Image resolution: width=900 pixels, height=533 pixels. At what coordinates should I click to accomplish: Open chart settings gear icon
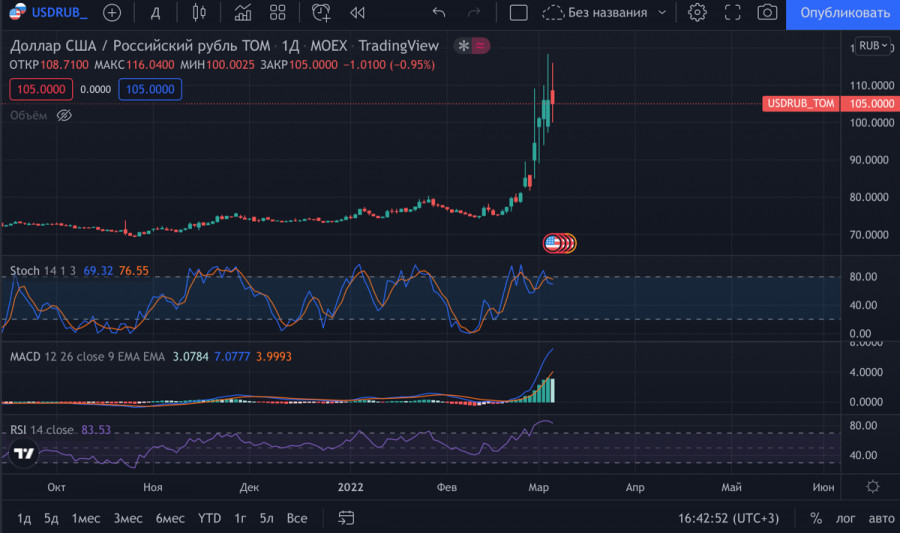tap(697, 13)
